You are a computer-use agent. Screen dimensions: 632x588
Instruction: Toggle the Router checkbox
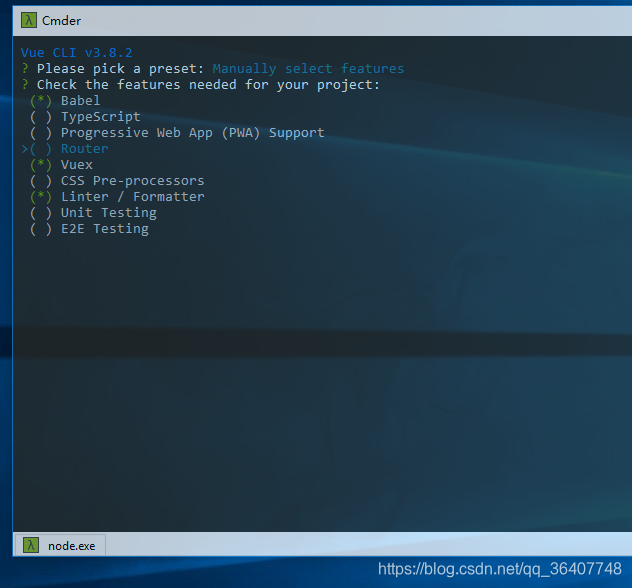(x=41, y=149)
